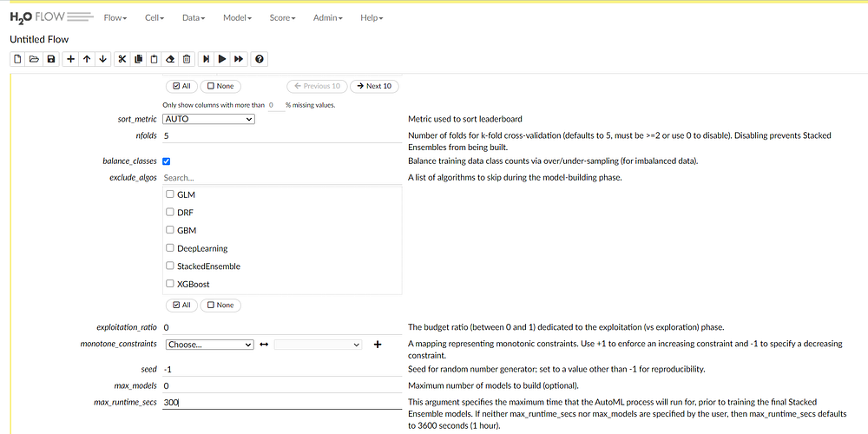Open the monotone_constraints Choose dropdown
The width and height of the screenshot is (868, 434).
coord(208,345)
